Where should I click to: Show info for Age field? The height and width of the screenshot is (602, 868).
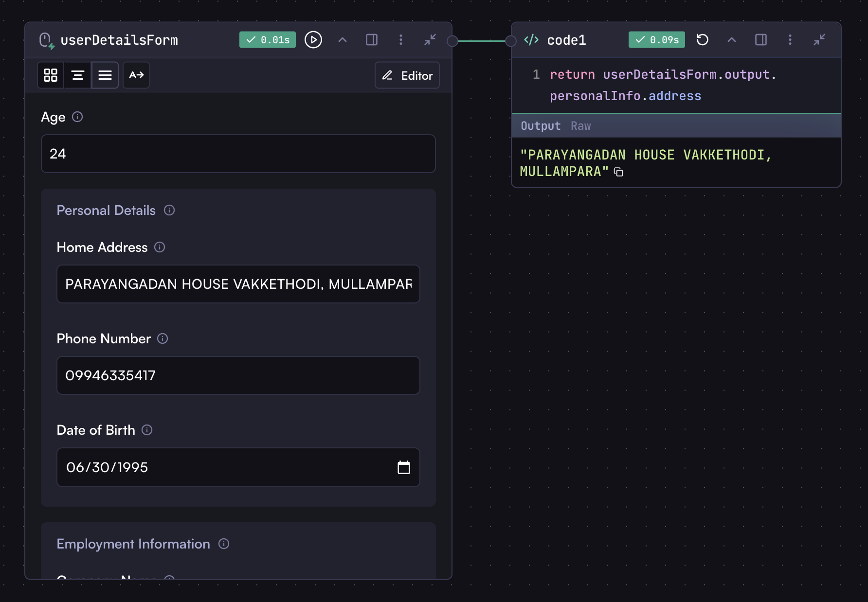tap(77, 117)
